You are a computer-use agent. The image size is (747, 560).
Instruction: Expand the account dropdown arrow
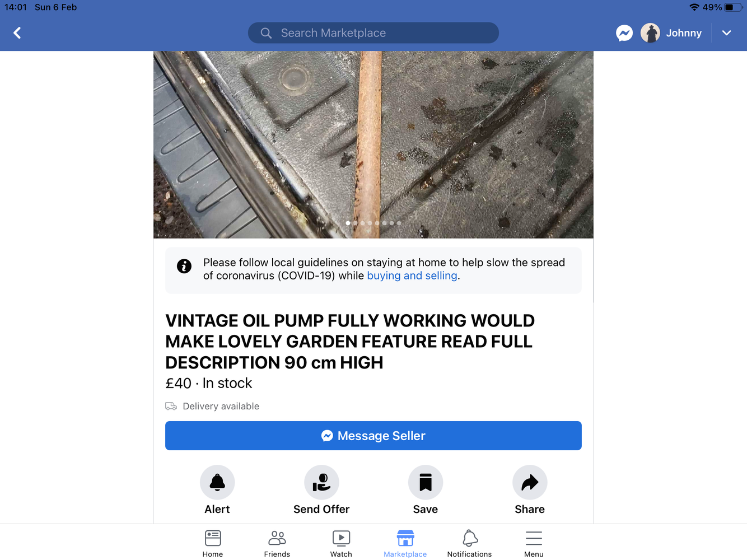[727, 33]
